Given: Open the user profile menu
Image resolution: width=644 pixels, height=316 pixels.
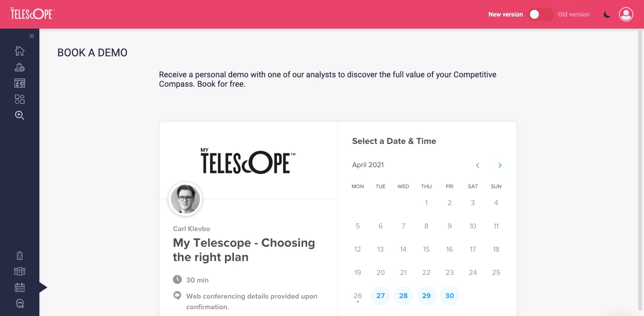Looking at the screenshot, I should point(626,14).
